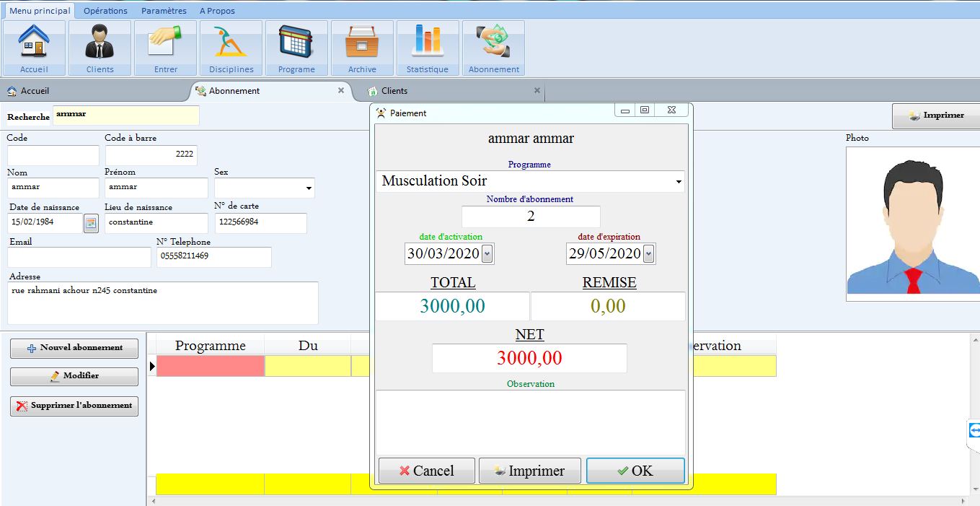Open date de naissance calendar picker

pos(91,223)
